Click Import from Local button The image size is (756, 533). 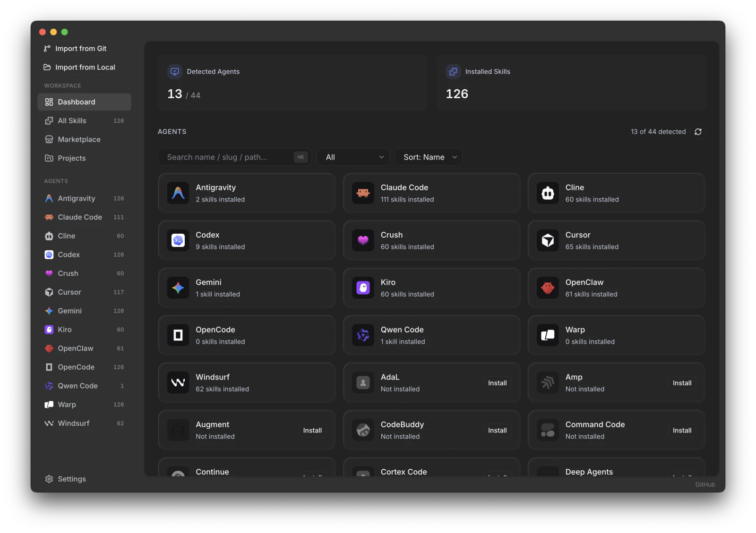85,68
